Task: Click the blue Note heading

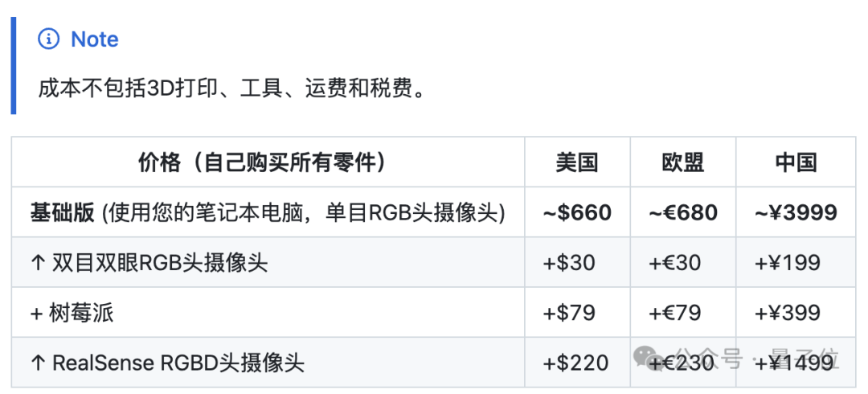Action: 95,39
